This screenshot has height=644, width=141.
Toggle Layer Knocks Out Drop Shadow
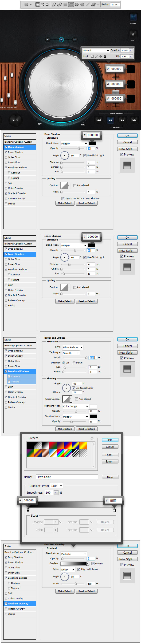[63, 199]
